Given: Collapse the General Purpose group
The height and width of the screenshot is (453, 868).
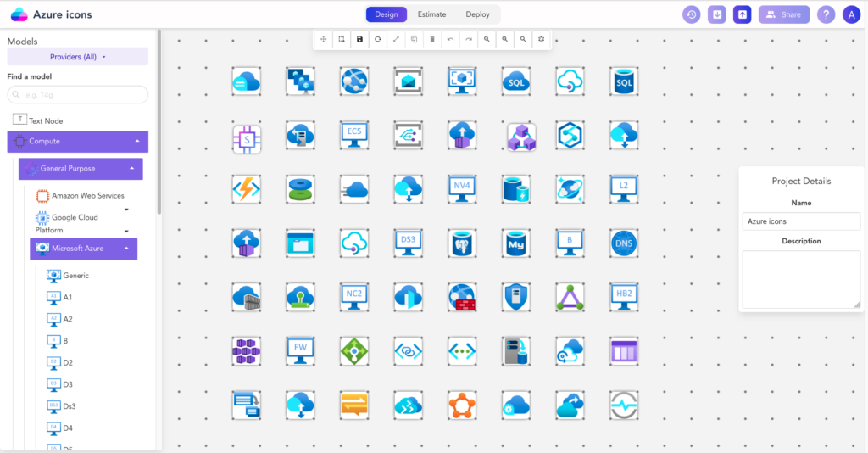Looking at the screenshot, I should tap(81, 168).
